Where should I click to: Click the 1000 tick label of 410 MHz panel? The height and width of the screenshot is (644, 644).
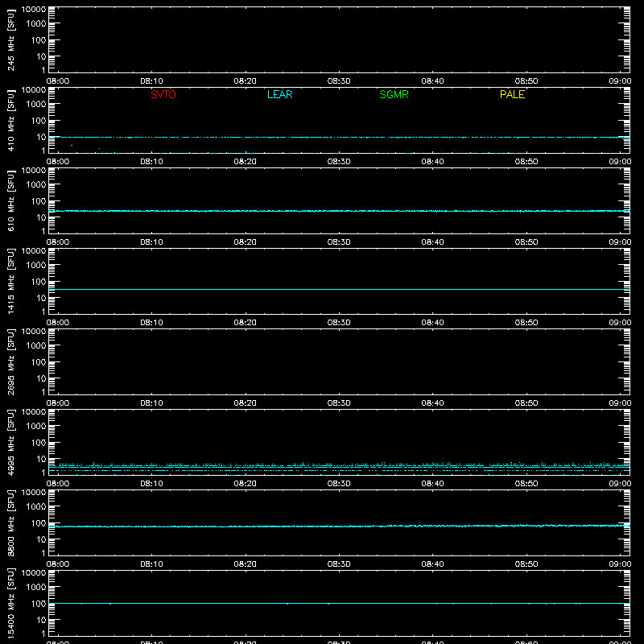(36, 105)
